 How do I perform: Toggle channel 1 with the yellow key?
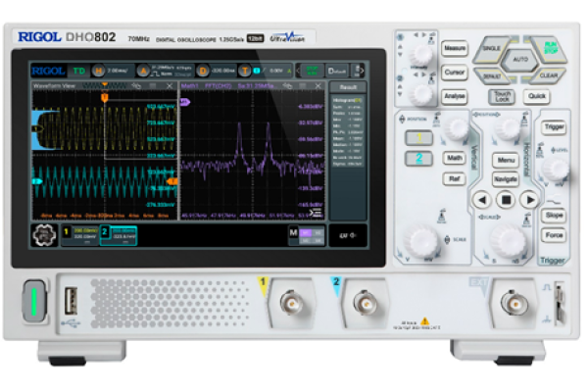point(419,137)
